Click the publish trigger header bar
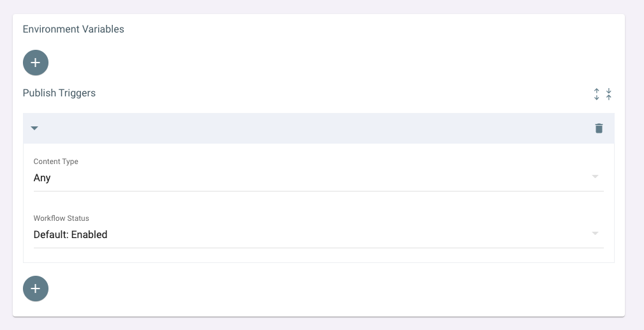644x330 pixels. [319, 128]
